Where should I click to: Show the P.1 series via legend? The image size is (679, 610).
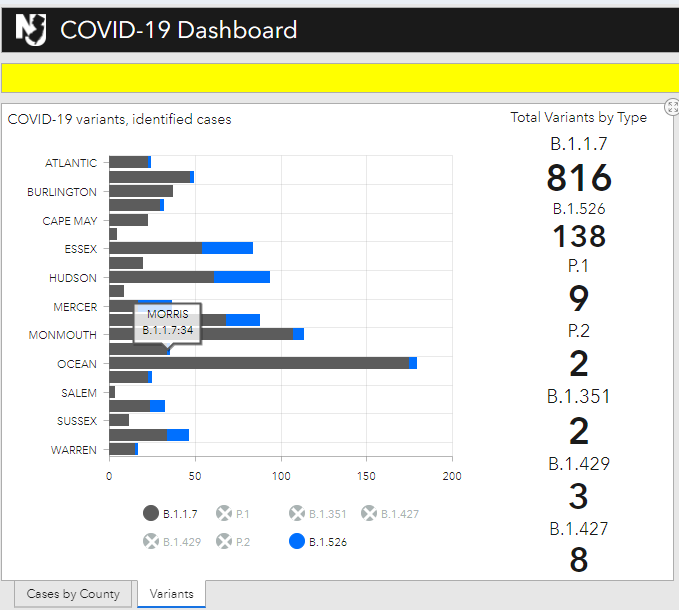(224, 514)
